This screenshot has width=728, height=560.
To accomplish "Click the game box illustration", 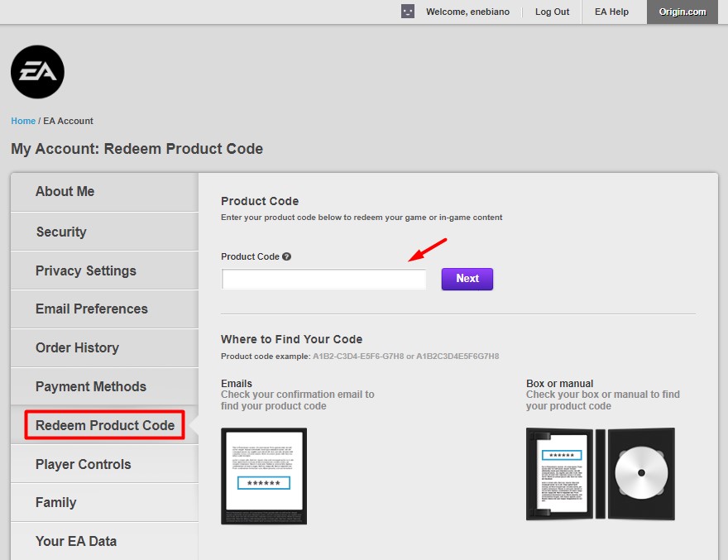I will (561, 474).
